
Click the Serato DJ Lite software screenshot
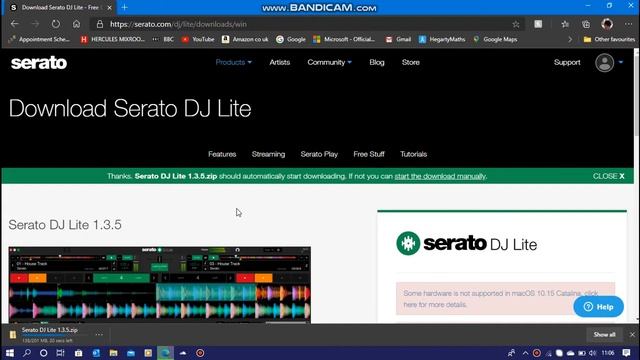click(160, 284)
